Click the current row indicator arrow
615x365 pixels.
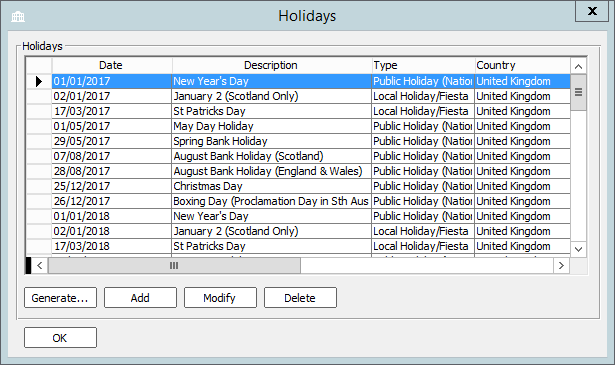coord(39,82)
